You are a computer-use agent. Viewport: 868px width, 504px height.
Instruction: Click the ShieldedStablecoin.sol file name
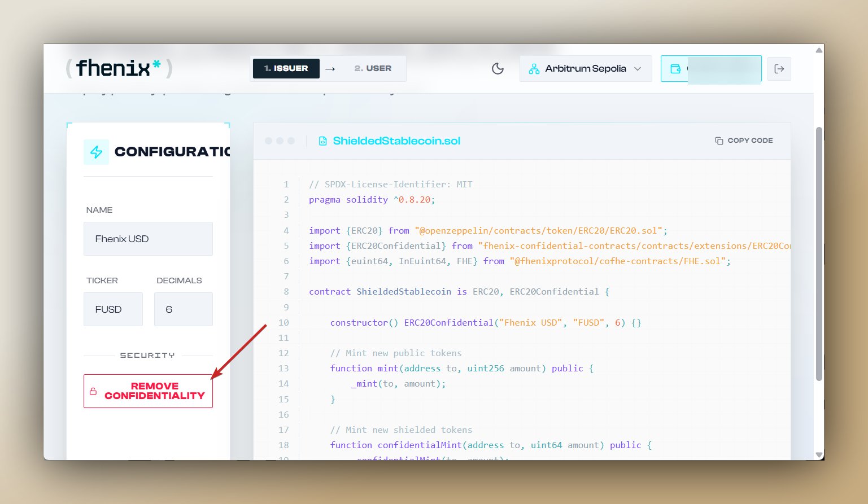click(396, 141)
